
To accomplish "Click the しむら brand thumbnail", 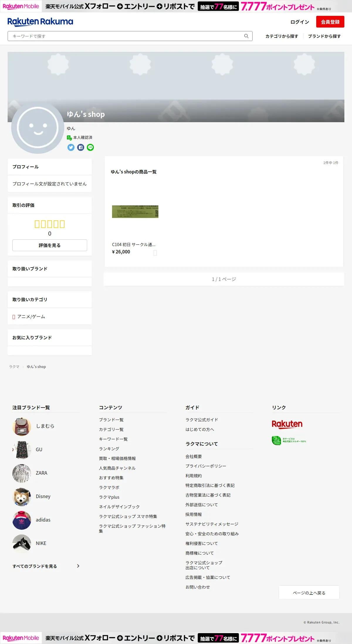I will coord(22,427).
